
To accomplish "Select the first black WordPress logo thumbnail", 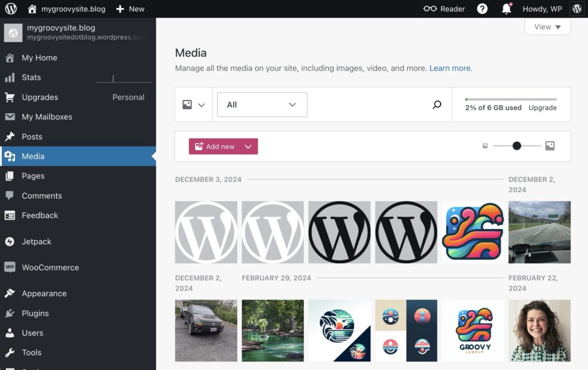I will (339, 232).
